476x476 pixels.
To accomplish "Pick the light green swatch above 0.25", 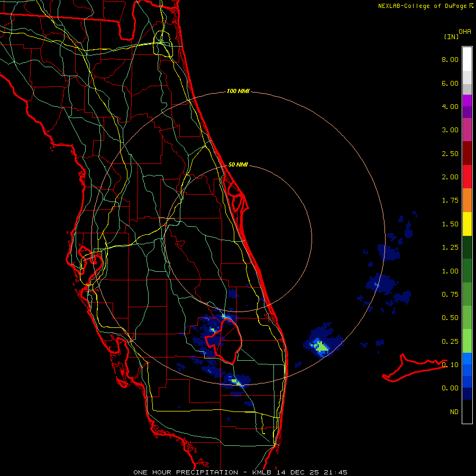I will pos(467,341).
